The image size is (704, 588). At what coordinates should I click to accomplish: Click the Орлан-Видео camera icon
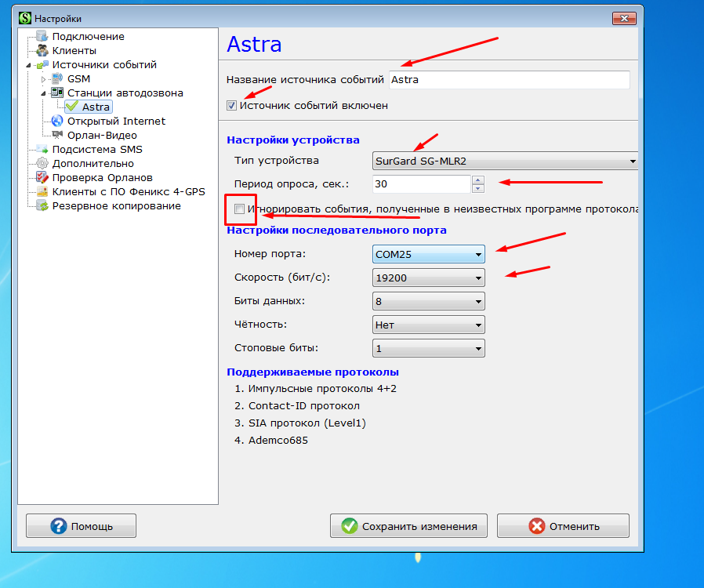57,135
